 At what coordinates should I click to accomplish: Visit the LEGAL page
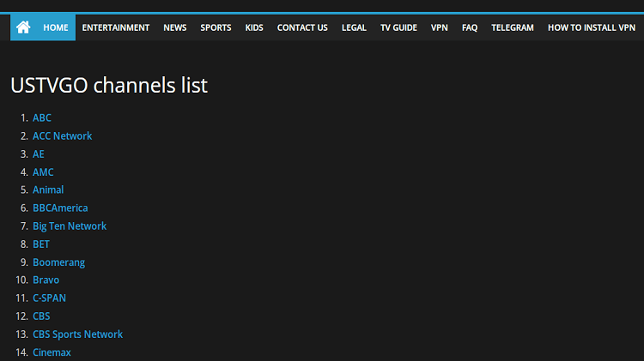click(x=354, y=27)
